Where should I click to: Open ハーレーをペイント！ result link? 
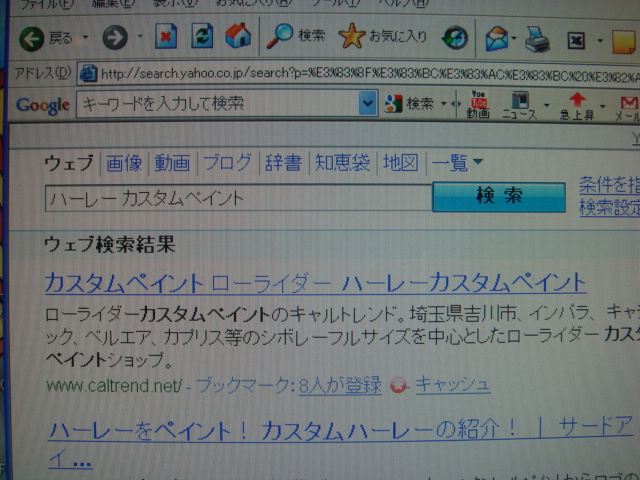tap(340, 431)
